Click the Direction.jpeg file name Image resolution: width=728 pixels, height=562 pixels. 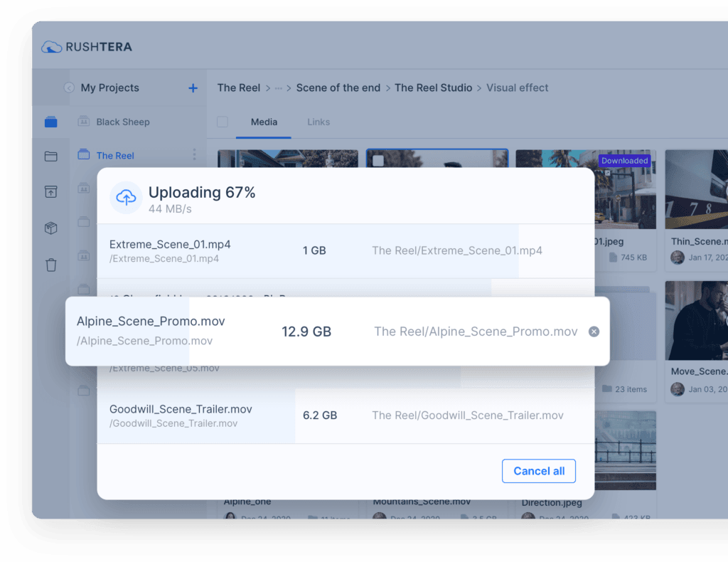(551, 502)
